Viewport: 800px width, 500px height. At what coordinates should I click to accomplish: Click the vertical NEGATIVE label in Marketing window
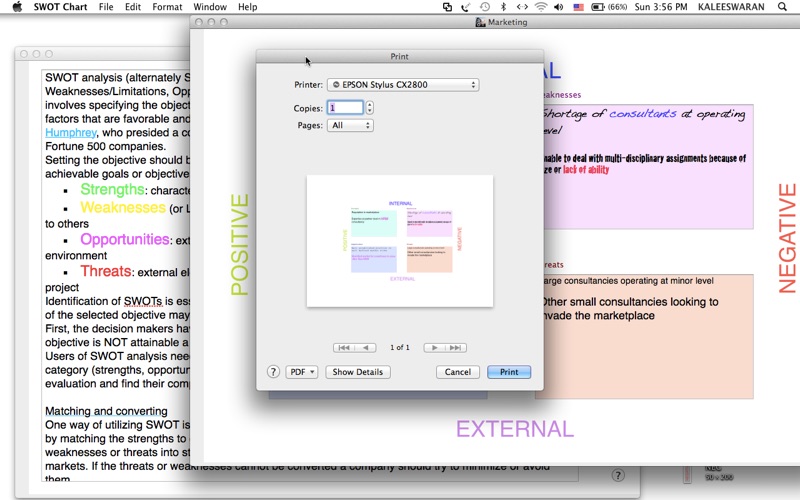click(787, 238)
